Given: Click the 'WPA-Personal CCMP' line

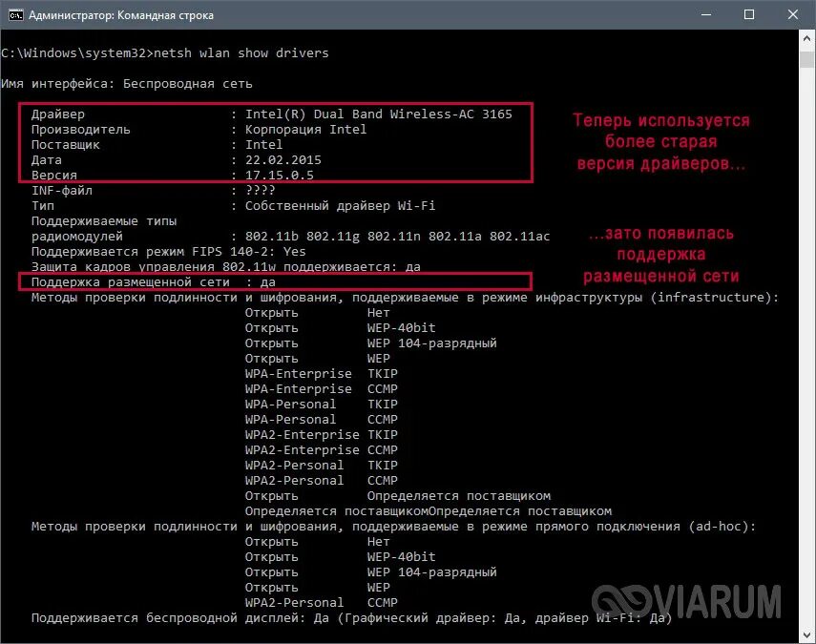Looking at the screenshot, I should point(322,419).
